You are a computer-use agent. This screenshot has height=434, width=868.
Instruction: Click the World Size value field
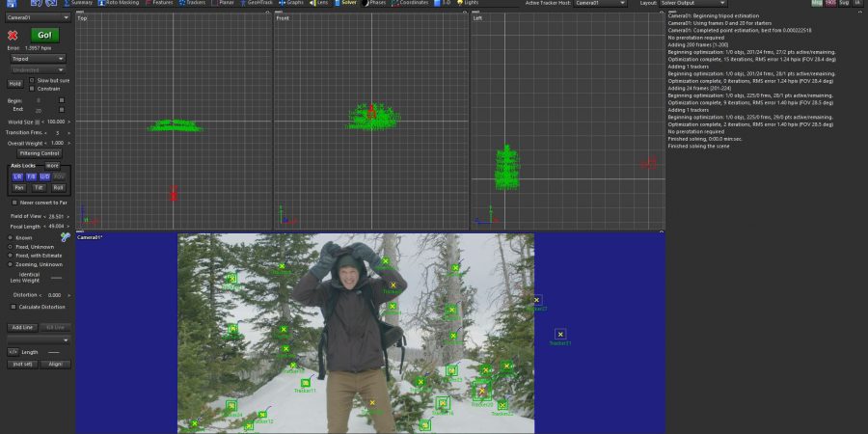point(54,122)
